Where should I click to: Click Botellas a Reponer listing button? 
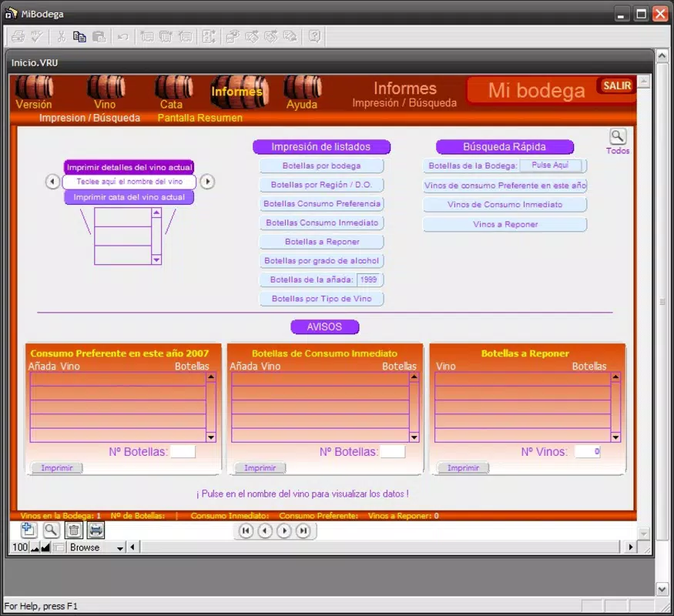[x=321, y=242]
